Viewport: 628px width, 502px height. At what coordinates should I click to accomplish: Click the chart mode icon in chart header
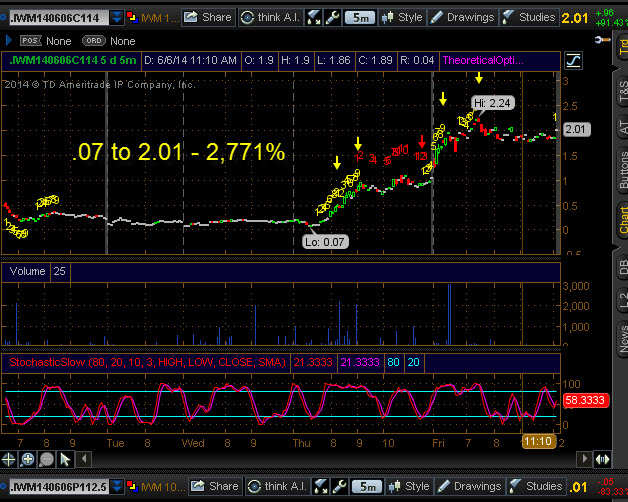point(574,60)
